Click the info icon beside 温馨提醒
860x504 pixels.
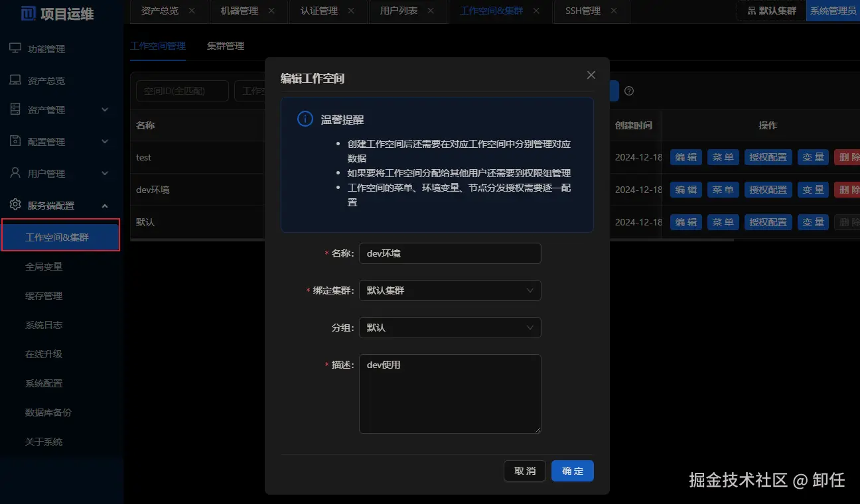point(305,119)
